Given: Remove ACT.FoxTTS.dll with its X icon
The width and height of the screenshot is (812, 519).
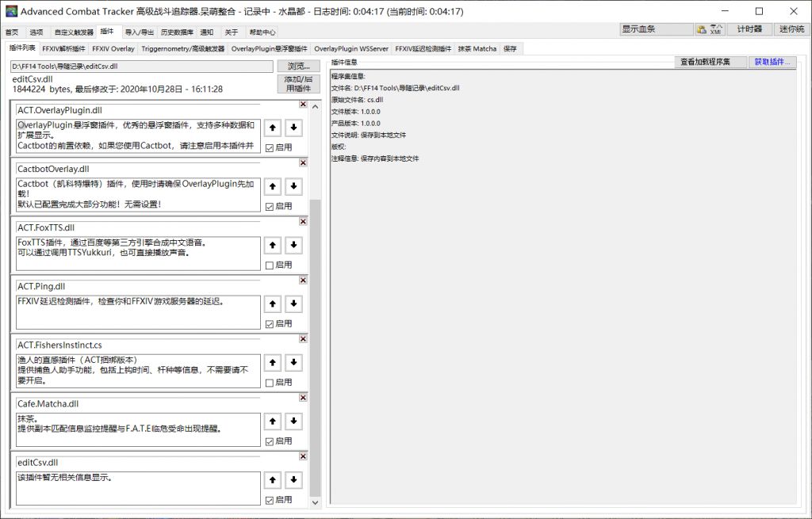Looking at the screenshot, I should pyautogui.click(x=303, y=222).
